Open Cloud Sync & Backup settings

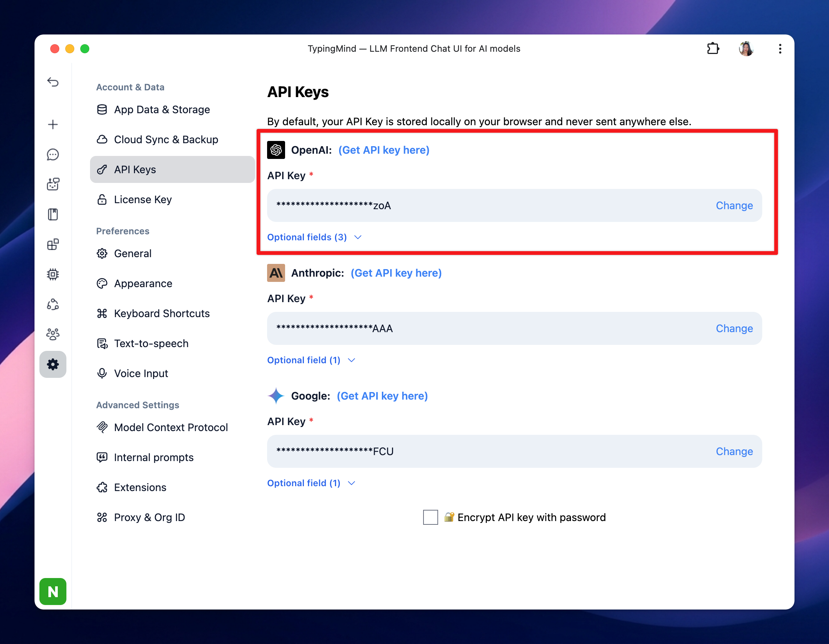[172, 139]
